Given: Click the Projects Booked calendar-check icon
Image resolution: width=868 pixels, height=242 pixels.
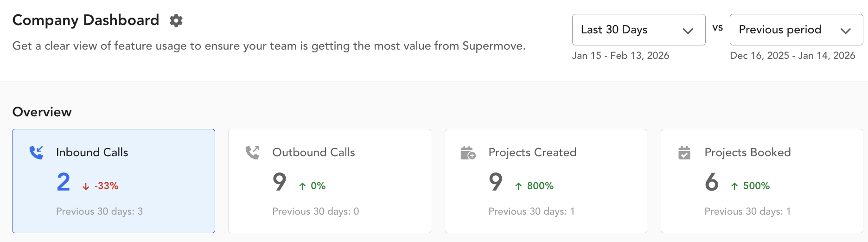Looking at the screenshot, I should 684,153.
